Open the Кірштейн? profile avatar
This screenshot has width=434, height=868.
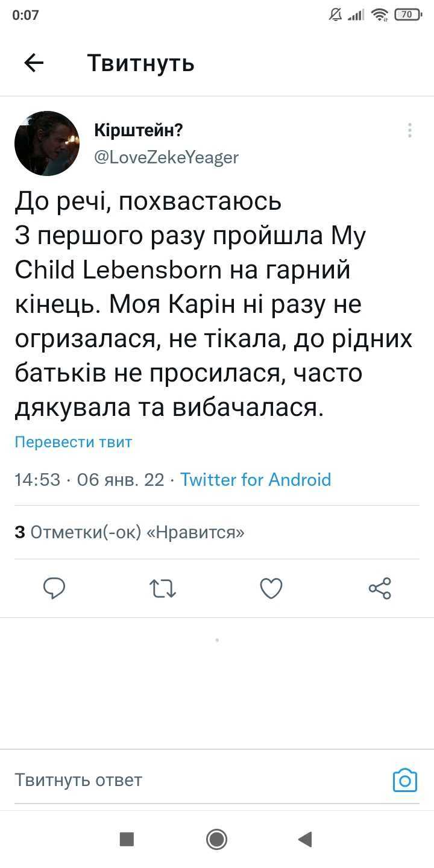click(47, 143)
